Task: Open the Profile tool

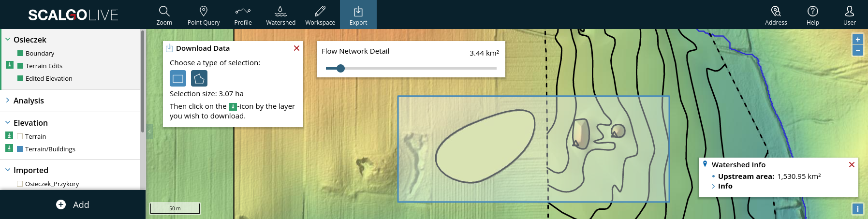Action: [x=243, y=15]
